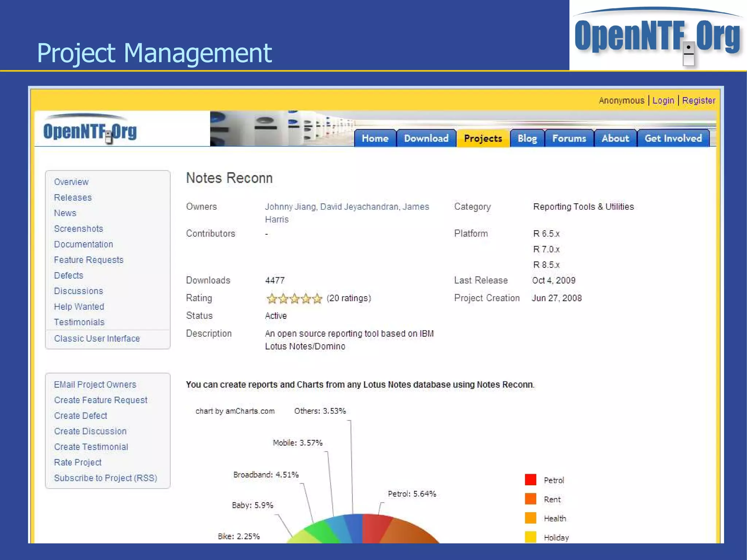The image size is (747, 560).
Task: Subscribe to Project (RSS)
Action: 105,478
